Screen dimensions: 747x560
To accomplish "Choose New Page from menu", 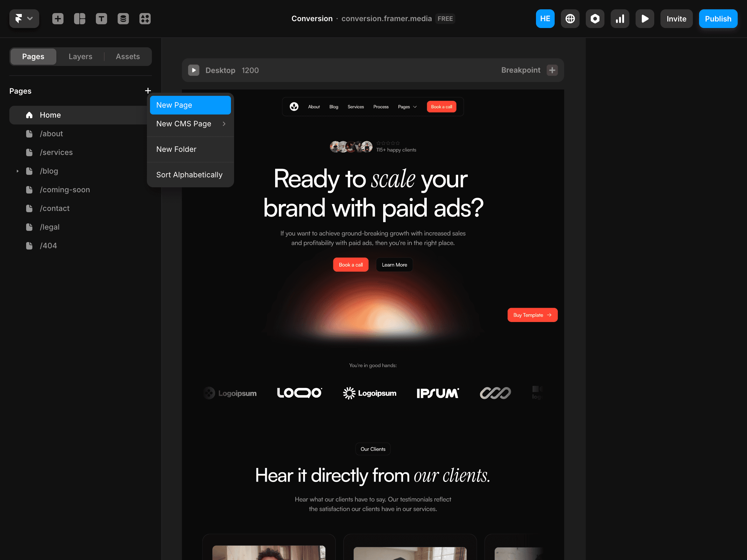I will point(190,105).
